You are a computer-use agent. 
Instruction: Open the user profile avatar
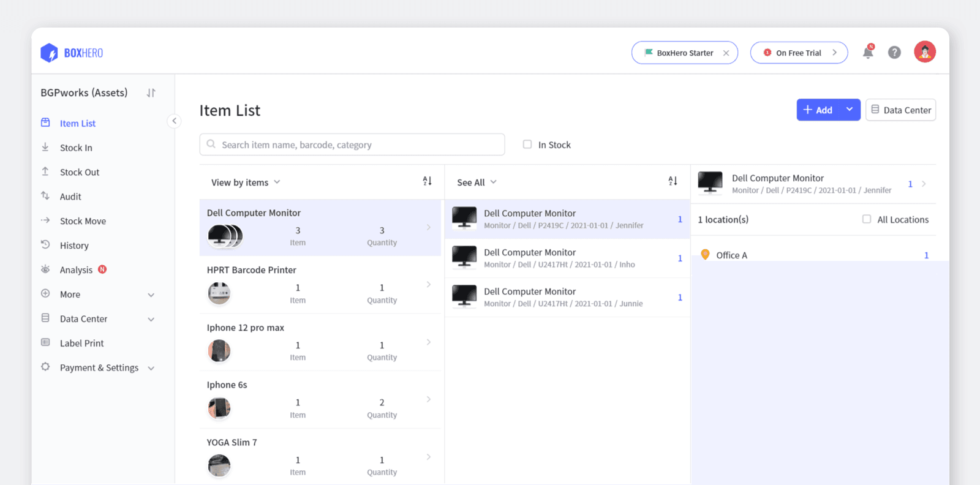pos(925,52)
